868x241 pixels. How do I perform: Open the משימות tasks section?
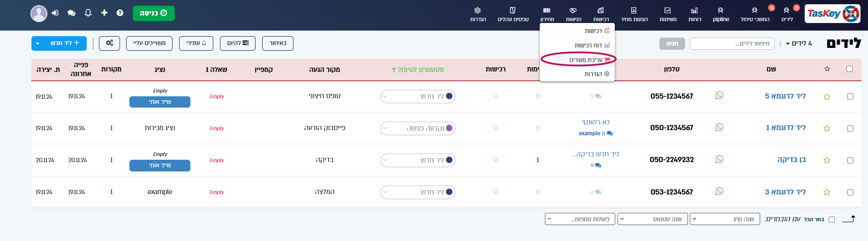(x=668, y=14)
